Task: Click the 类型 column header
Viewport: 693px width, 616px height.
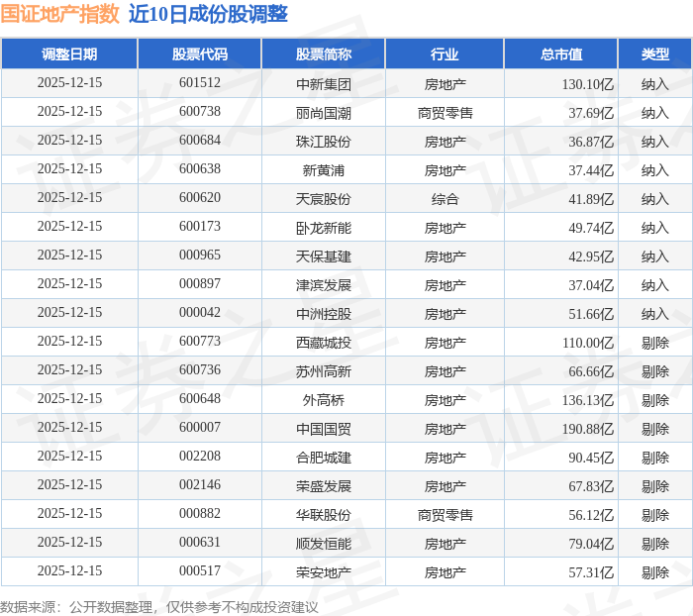Action: click(x=655, y=53)
